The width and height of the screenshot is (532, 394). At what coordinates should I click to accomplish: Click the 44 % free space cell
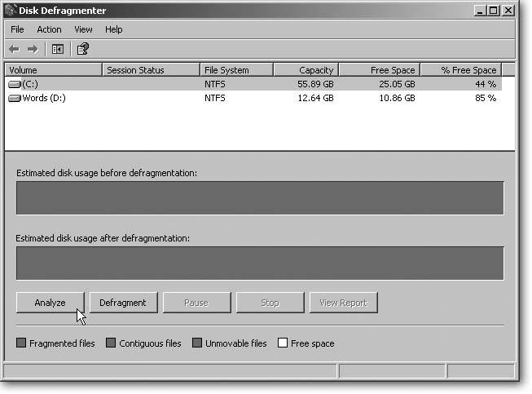(x=486, y=84)
